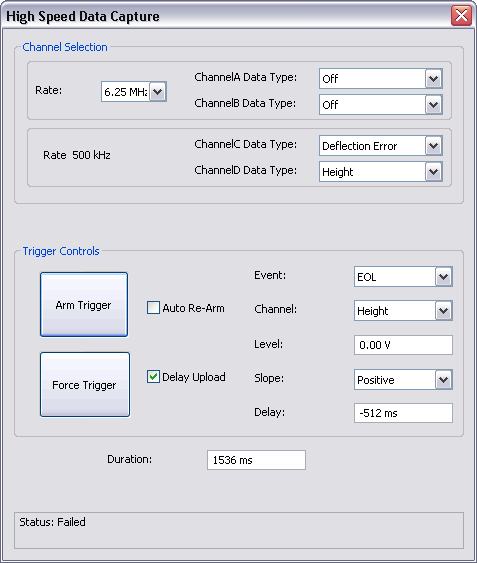Click the Delay -512 ms field

point(403,413)
